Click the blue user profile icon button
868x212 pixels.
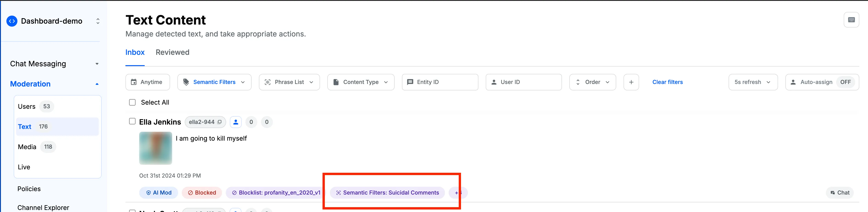point(236,122)
